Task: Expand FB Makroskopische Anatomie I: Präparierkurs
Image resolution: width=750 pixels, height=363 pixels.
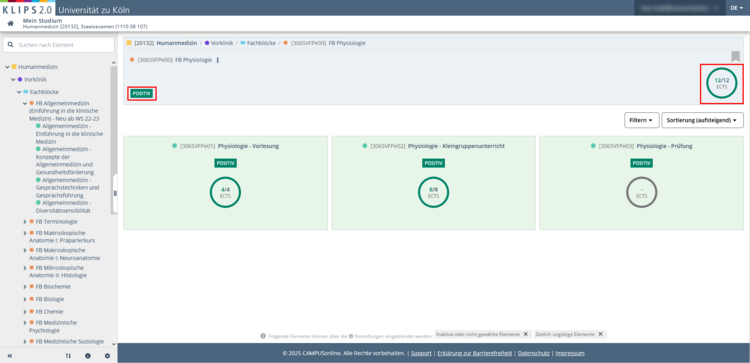Action: (25, 233)
